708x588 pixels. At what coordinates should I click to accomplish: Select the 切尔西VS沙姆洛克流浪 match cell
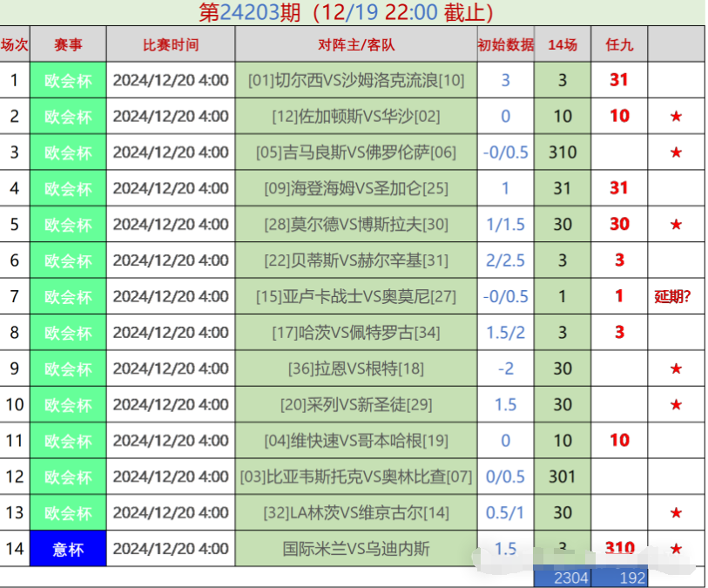[356, 80]
